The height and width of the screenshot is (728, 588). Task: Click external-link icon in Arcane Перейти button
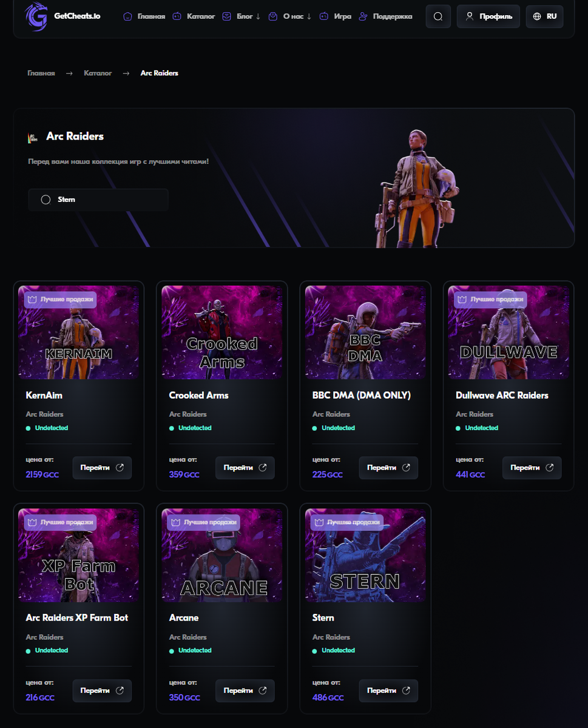coord(263,690)
